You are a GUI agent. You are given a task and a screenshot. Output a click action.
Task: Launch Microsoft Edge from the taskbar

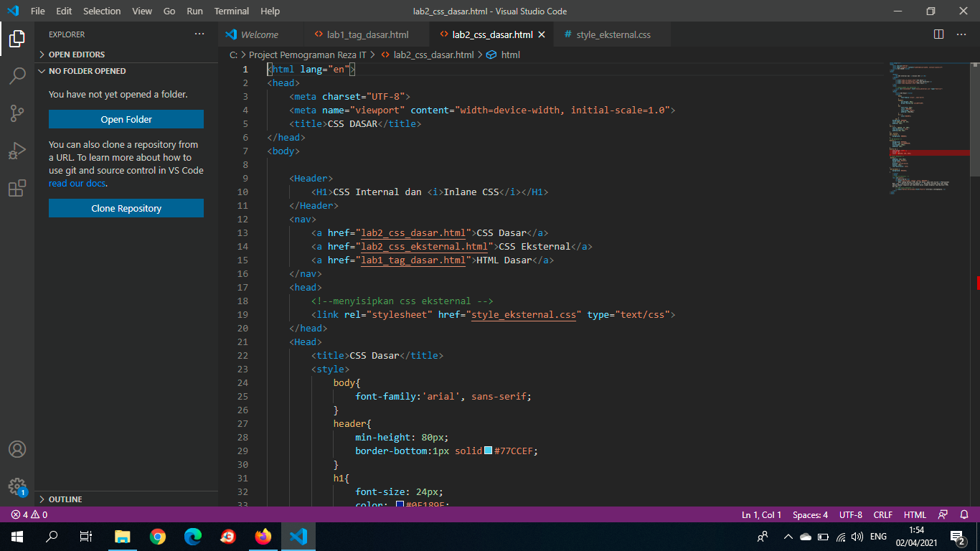click(x=193, y=537)
